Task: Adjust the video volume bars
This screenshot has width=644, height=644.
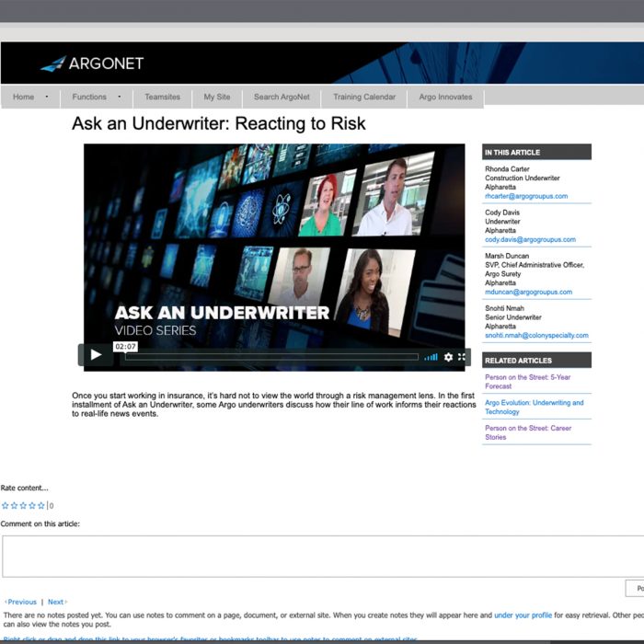Action: (x=431, y=357)
